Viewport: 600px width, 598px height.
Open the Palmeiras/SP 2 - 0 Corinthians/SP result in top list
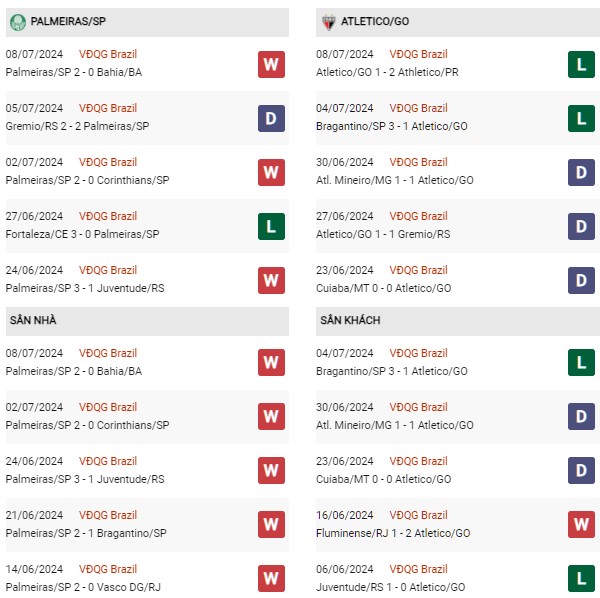click(x=87, y=180)
